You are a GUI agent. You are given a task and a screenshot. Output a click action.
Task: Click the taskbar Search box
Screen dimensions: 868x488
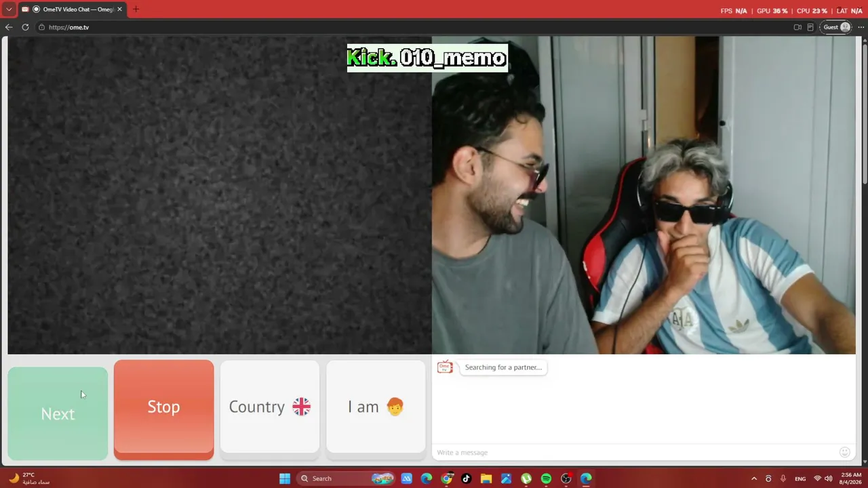(x=346, y=479)
